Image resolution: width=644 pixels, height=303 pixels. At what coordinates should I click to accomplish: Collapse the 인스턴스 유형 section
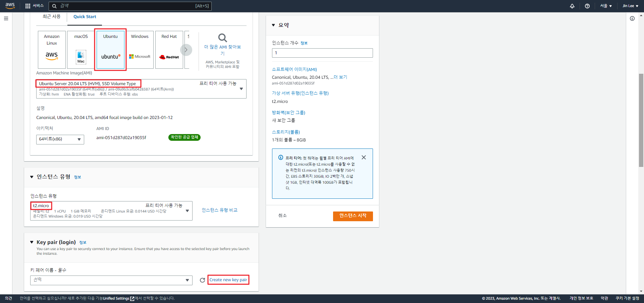click(32, 177)
